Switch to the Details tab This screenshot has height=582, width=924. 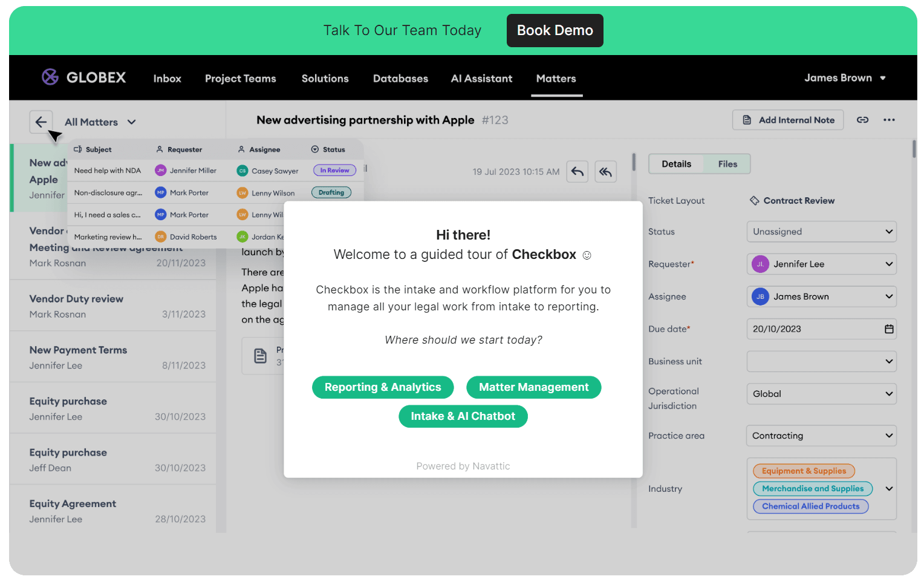click(676, 164)
